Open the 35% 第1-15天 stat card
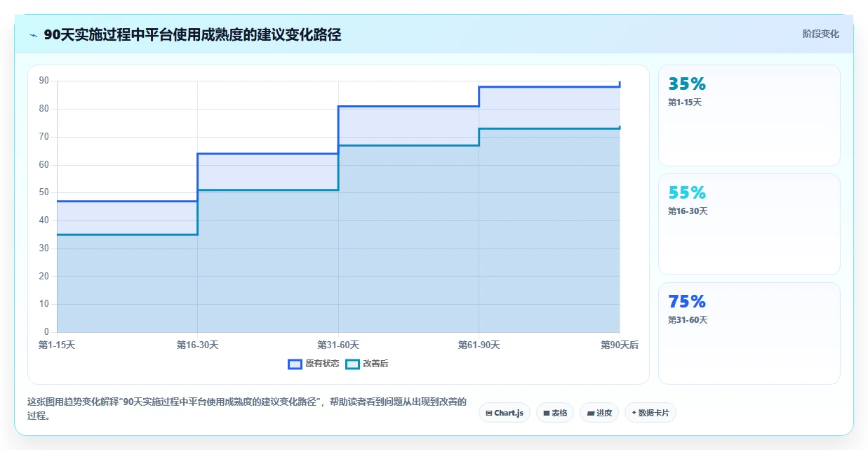Image resolution: width=868 pixels, height=450 pixels. tap(749, 115)
